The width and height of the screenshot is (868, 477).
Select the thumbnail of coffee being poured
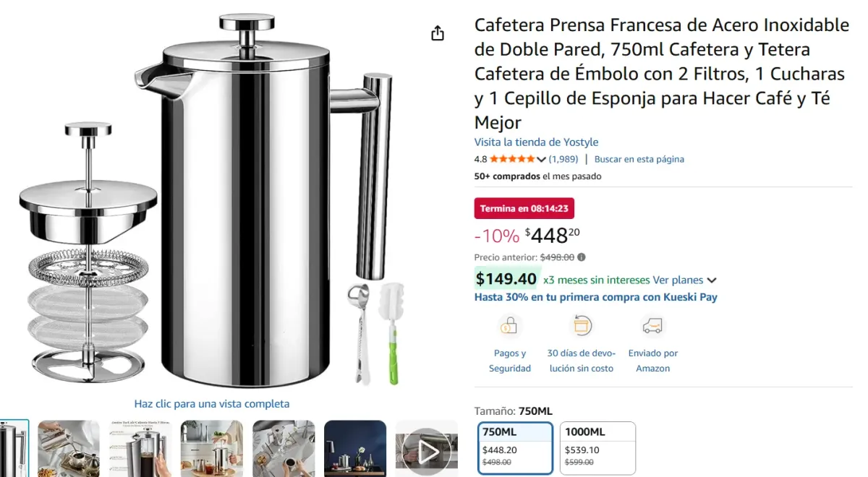click(x=69, y=448)
